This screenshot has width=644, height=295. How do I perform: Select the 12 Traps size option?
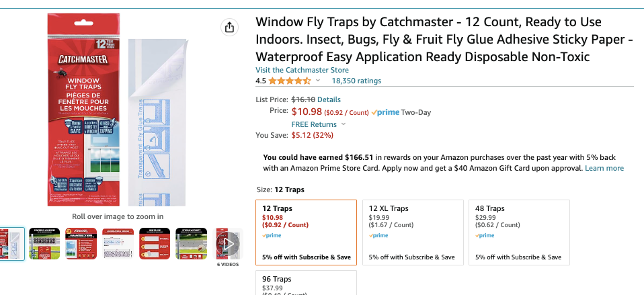(x=306, y=233)
